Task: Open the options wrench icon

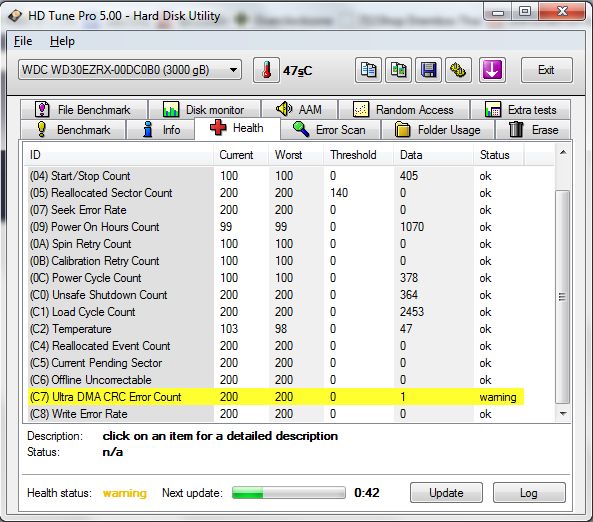Action: click(x=458, y=70)
